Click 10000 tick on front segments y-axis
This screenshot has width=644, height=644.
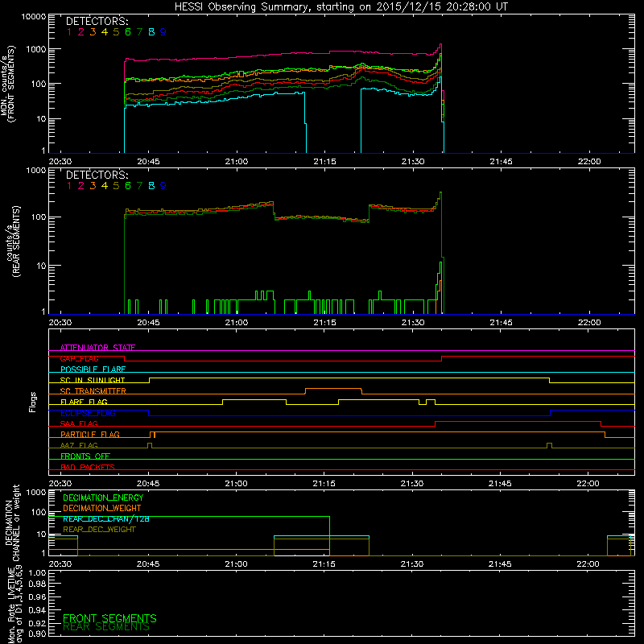(x=34, y=17)
